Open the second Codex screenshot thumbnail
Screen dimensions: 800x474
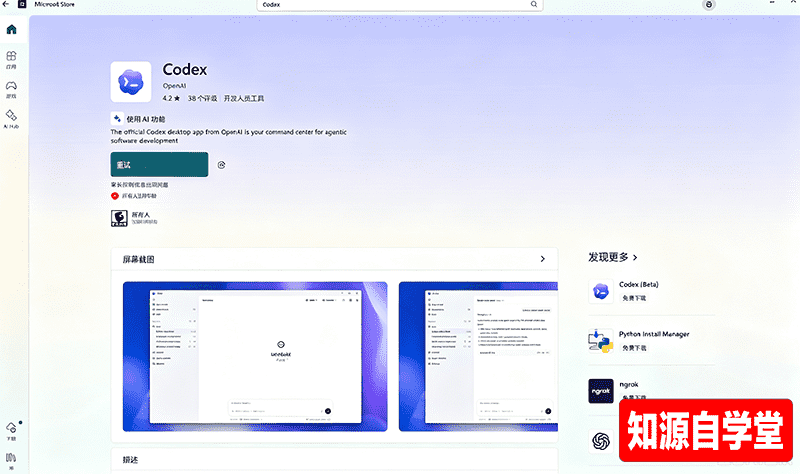coord(478,356)
